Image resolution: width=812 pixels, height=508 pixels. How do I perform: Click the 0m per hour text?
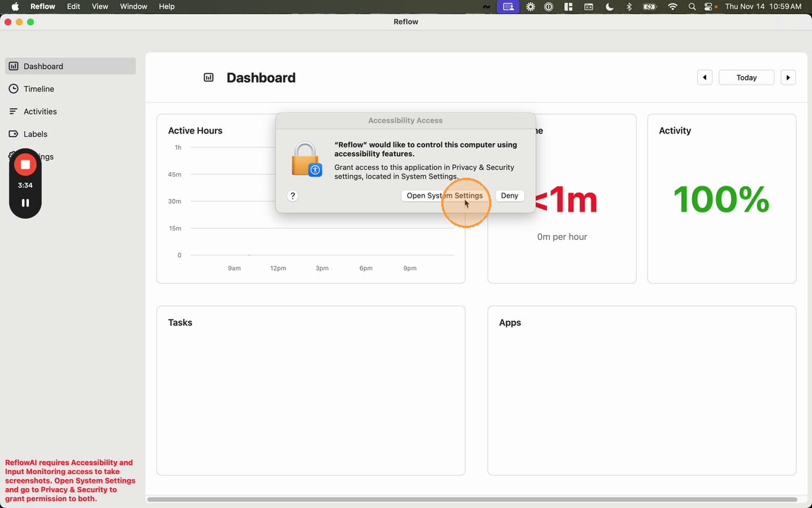(x=562, y=237)
